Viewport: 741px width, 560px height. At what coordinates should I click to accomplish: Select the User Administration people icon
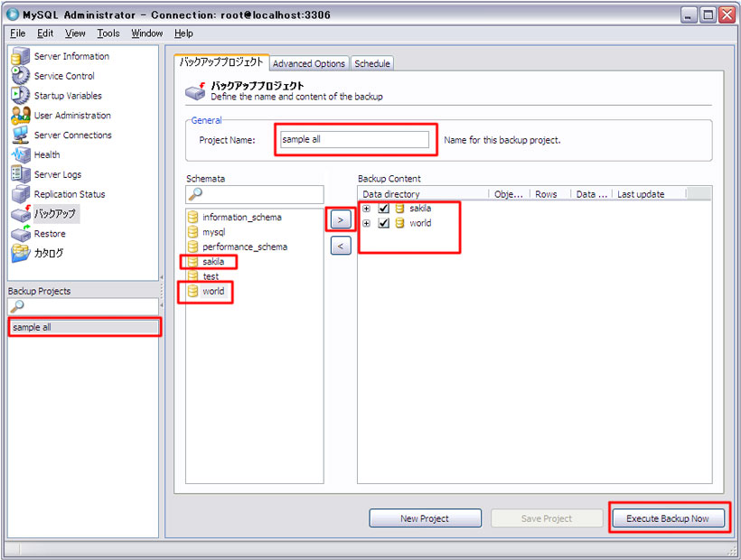[20, 116]
